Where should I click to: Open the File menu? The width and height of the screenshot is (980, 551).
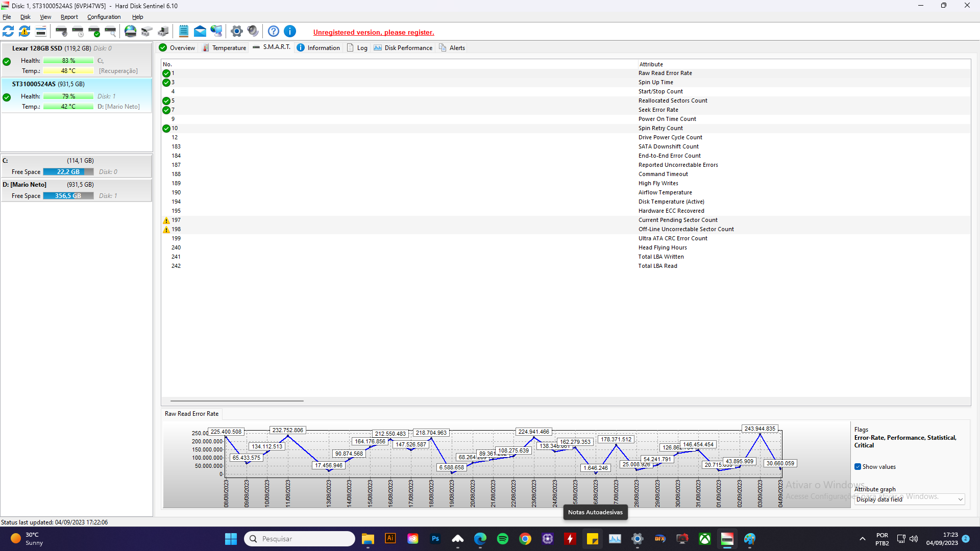[7, 17]
